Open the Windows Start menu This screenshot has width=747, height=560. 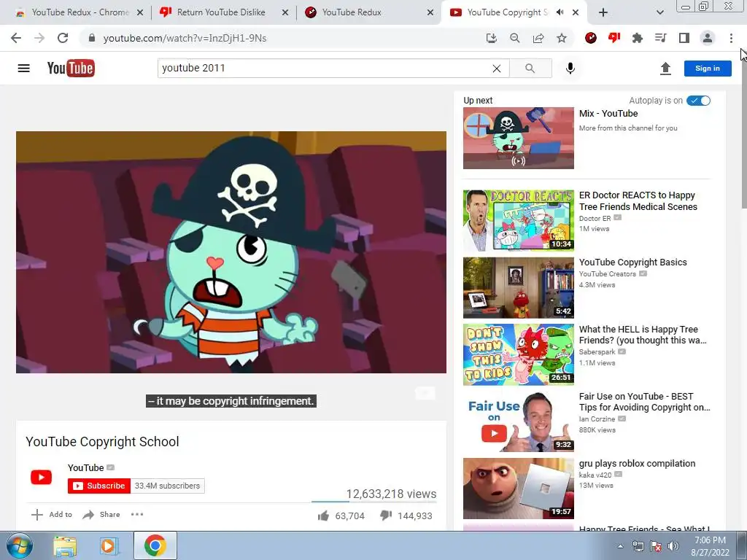click(x=20, y=545)
